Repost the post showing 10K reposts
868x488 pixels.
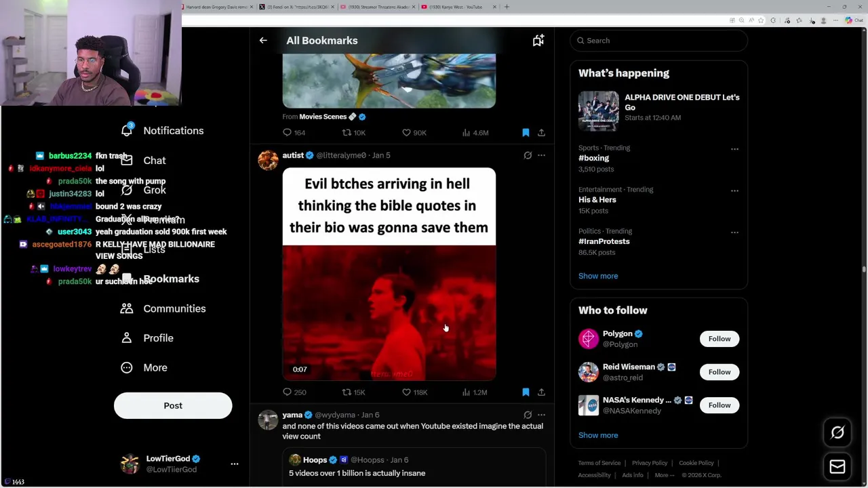(x=353, y=133)
